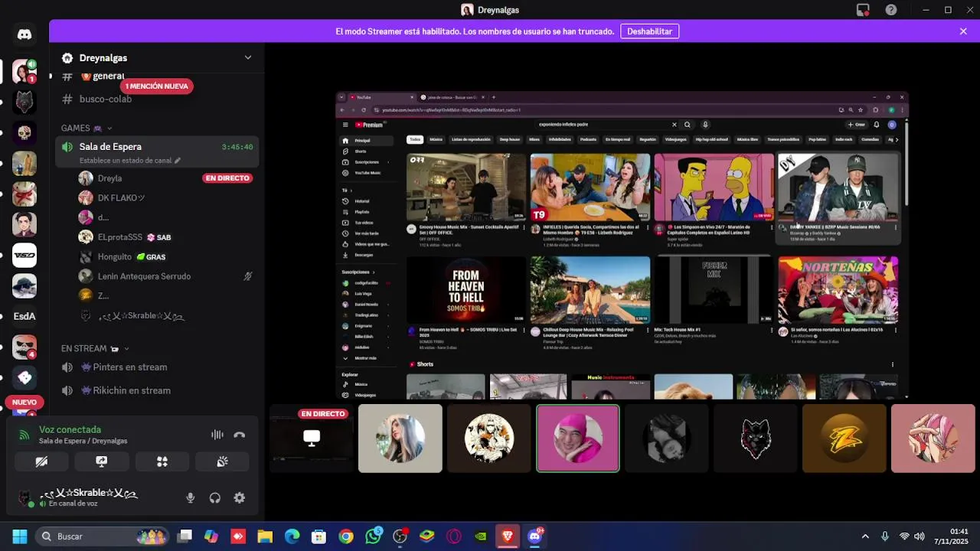Click the main shared stream view
The image size is (980, 551).
coord(622,246)
